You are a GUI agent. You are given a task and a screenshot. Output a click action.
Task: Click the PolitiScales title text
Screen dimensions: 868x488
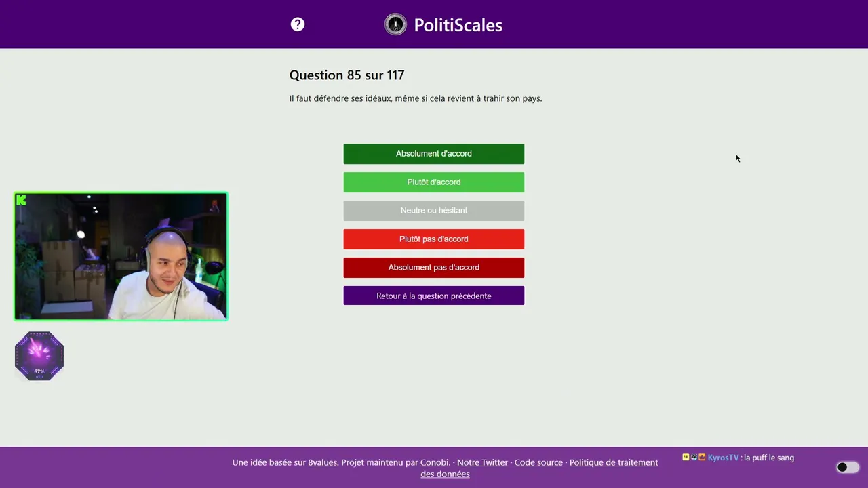pos(458,25)
